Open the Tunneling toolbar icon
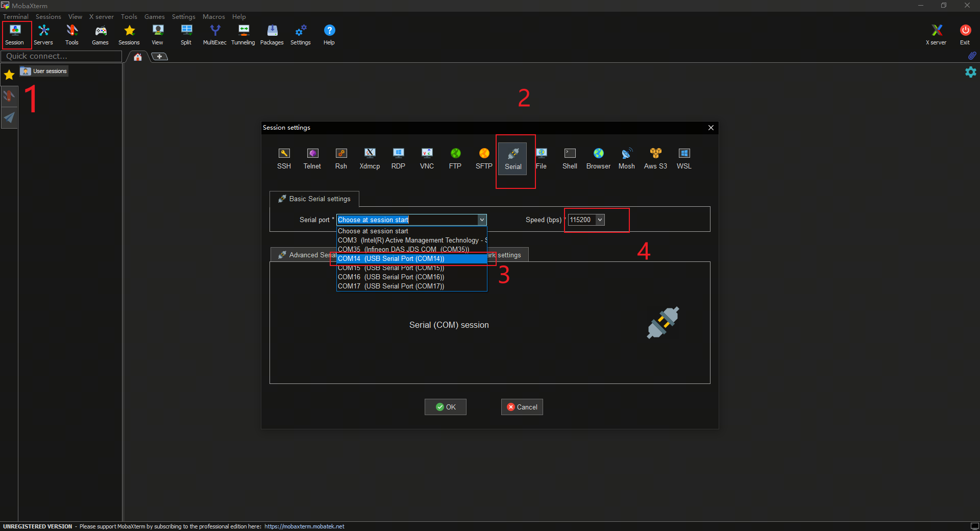Image resolution: width=980 pixels, height=531 pixels. coord(243,35)
